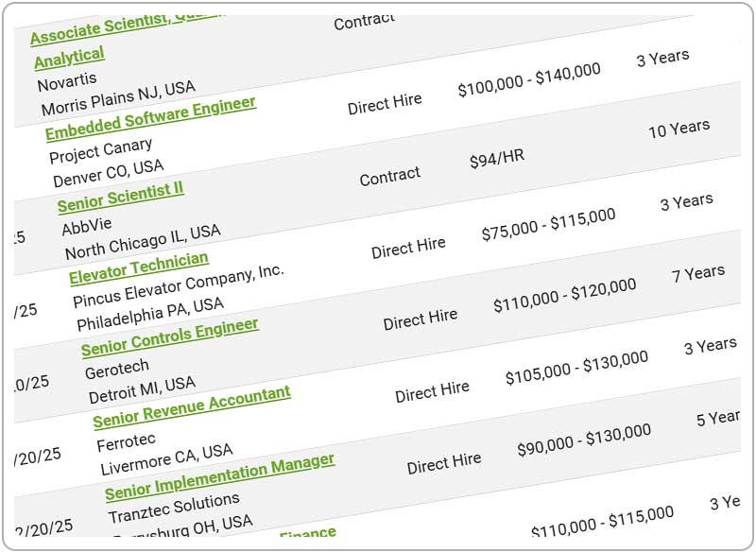Open Senior Controls Engineer job posting
This screenshot has width=756, height=552.
point(170,337)
